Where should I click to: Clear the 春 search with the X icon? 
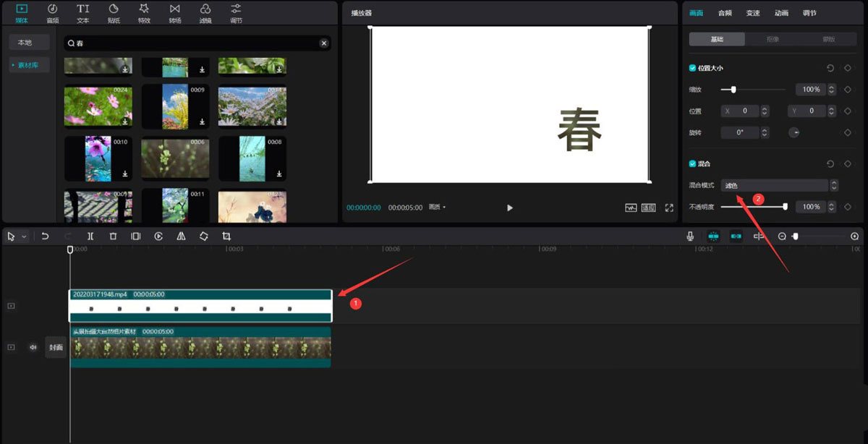(324, 43)
